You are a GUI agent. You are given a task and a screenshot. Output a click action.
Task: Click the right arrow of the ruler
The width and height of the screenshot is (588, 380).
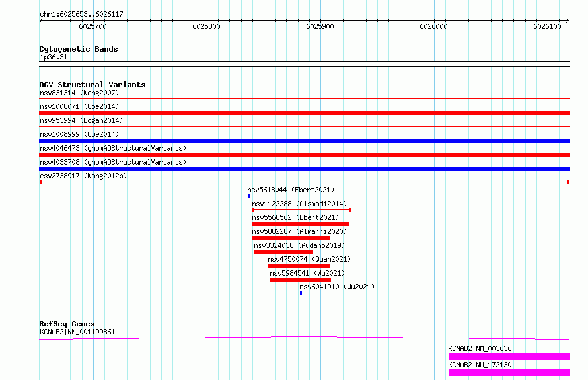coord(568,20)
